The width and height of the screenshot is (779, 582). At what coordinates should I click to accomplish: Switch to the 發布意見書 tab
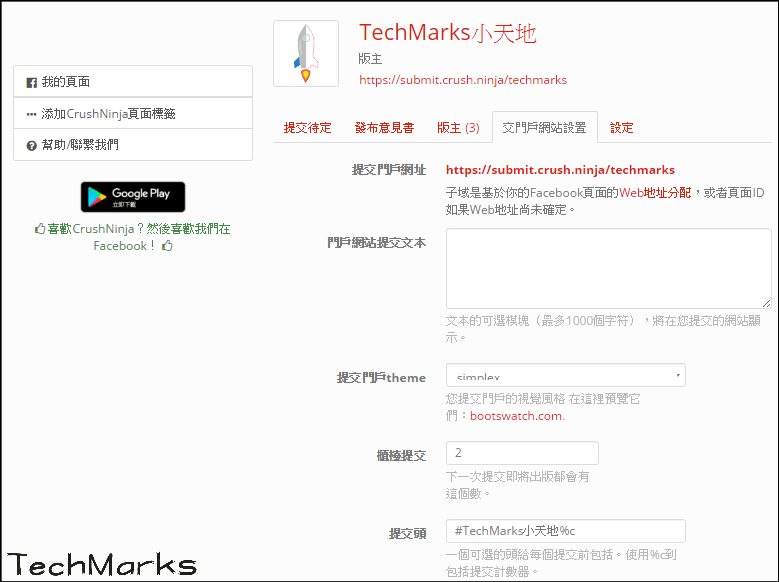click(384, 128)
